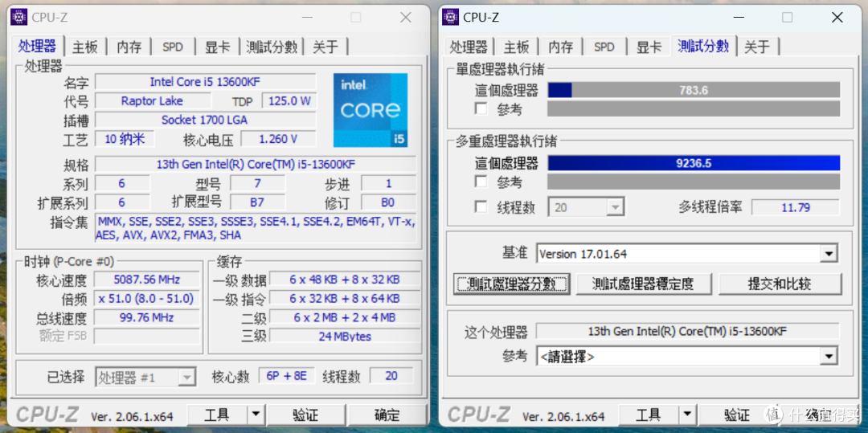The image size is (868, 433).
Task: Click 倍频 value x 51.0 (8.0 - 51.0)
Action: [147, 299]
